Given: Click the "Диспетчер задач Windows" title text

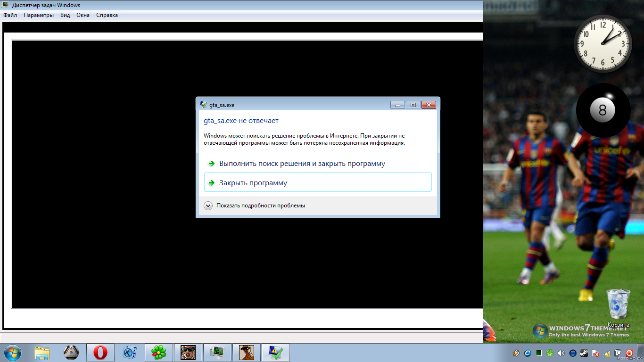Looking at the screenshot, I should (x=46, y=5).
